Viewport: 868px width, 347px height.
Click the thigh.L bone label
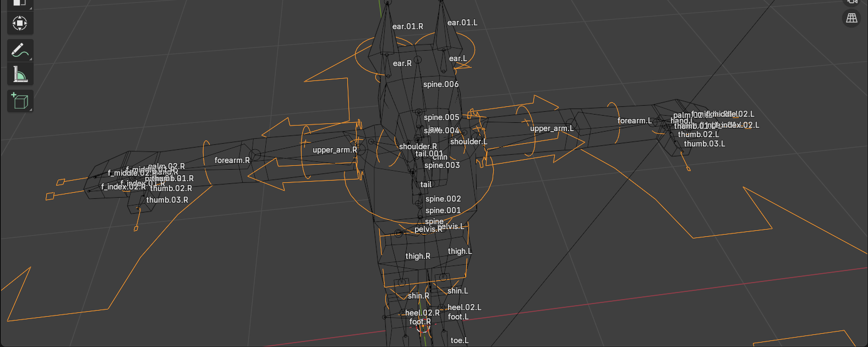[x=460, y=251]
